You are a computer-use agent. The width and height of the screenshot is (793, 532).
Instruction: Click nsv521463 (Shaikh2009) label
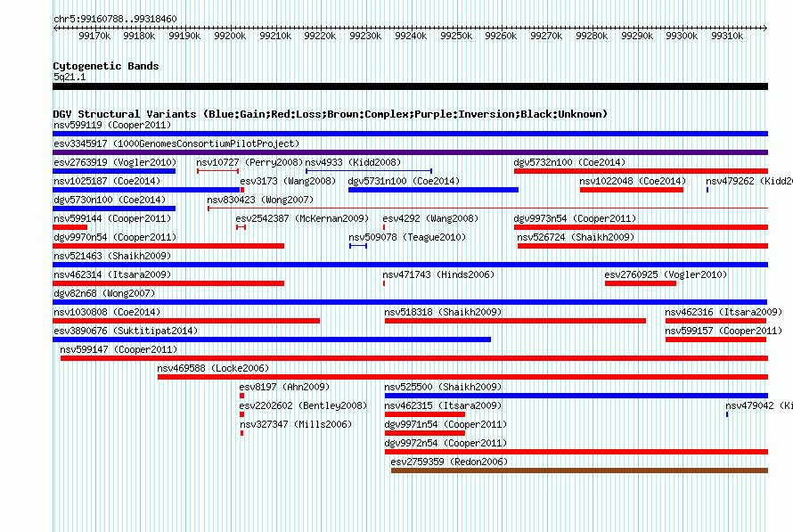pos(112,256)
